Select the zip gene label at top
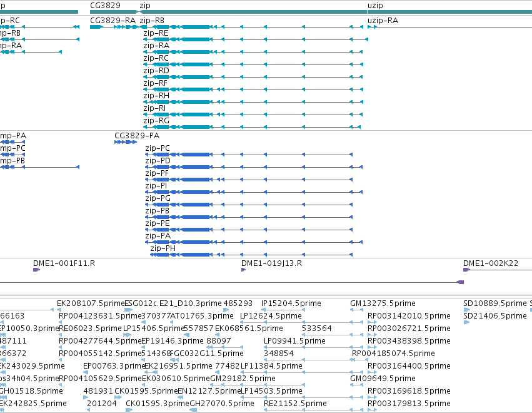 145,6
